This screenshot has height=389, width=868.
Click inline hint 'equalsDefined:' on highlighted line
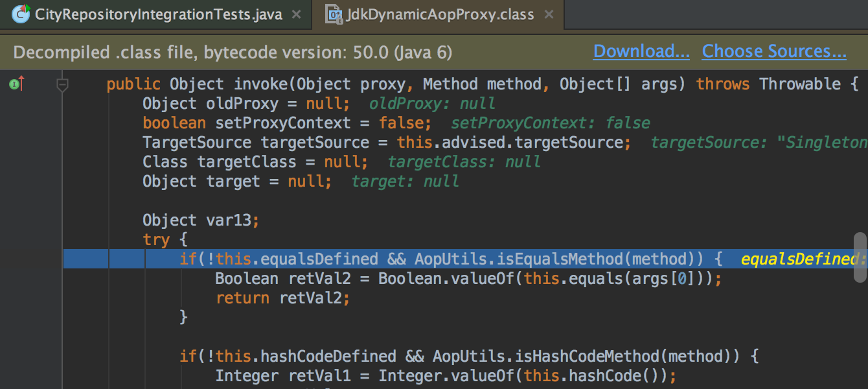(804, 259)
